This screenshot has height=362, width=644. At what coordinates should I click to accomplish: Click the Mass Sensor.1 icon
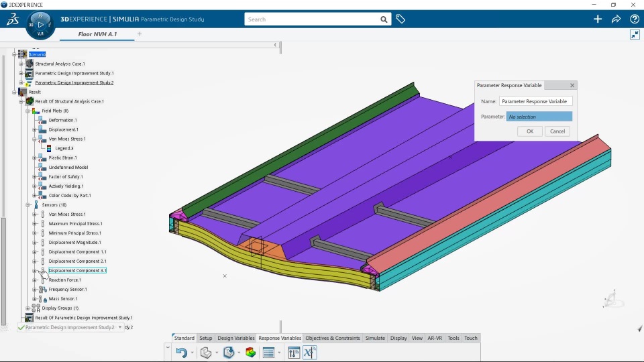pyautogui.click(x=42, y=299)
